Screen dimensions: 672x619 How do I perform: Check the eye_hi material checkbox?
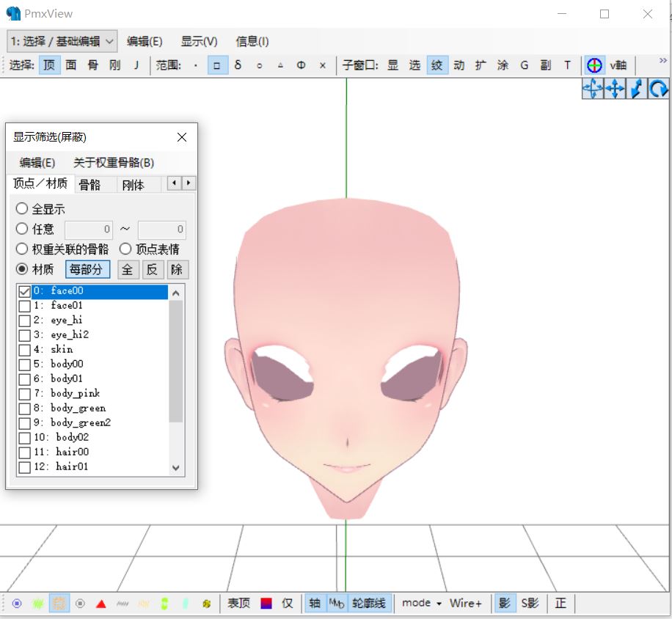[x=24, y=321]
